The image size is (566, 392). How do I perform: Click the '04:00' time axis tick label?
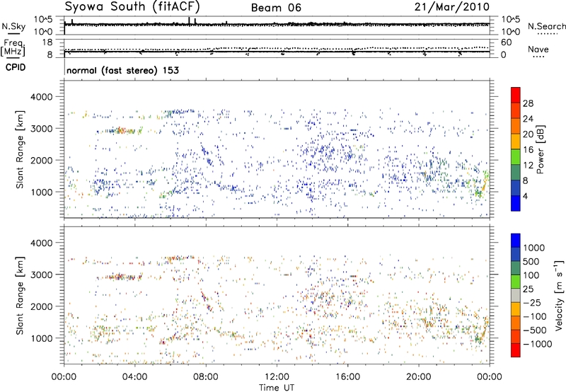(x=134, y=377)
